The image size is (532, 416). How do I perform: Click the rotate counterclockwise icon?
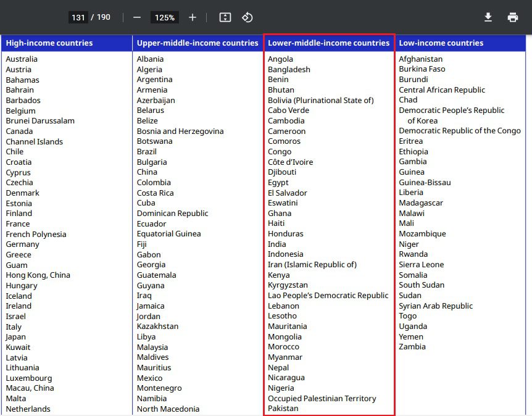(247, 17)
